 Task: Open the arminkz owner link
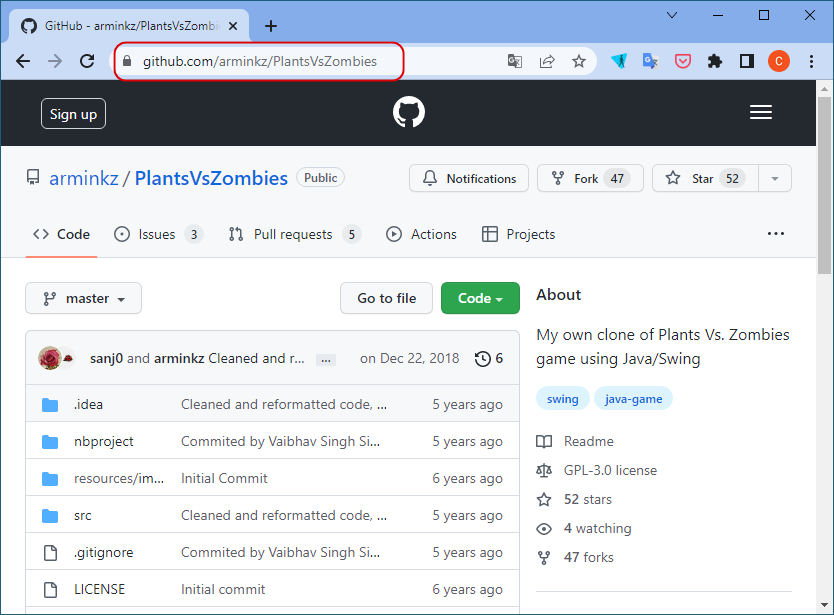[x=84, y=178]
